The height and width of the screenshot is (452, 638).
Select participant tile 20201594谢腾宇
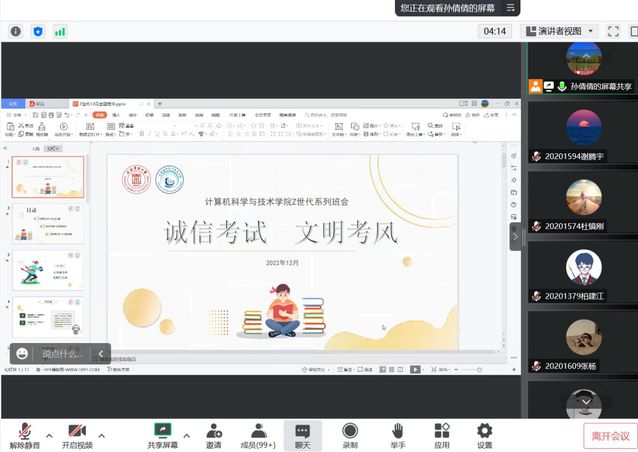583,134
